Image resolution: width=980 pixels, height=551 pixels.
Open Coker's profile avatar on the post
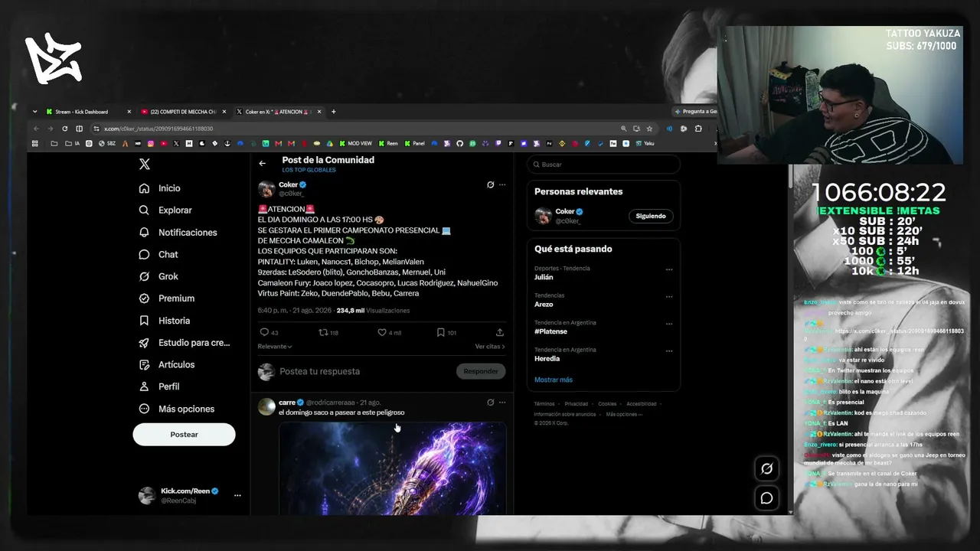click(266, 189)
